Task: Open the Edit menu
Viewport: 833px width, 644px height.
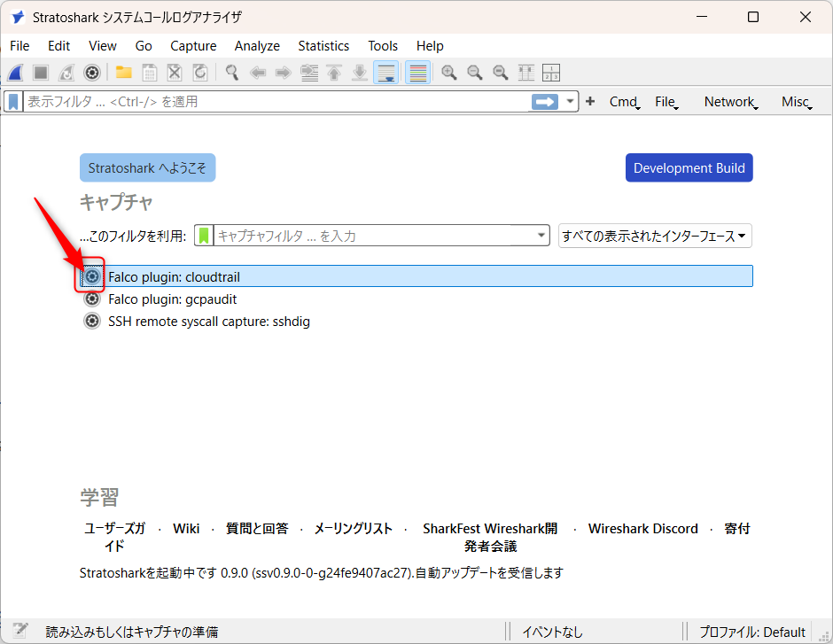Action: (x=58, y=46)
